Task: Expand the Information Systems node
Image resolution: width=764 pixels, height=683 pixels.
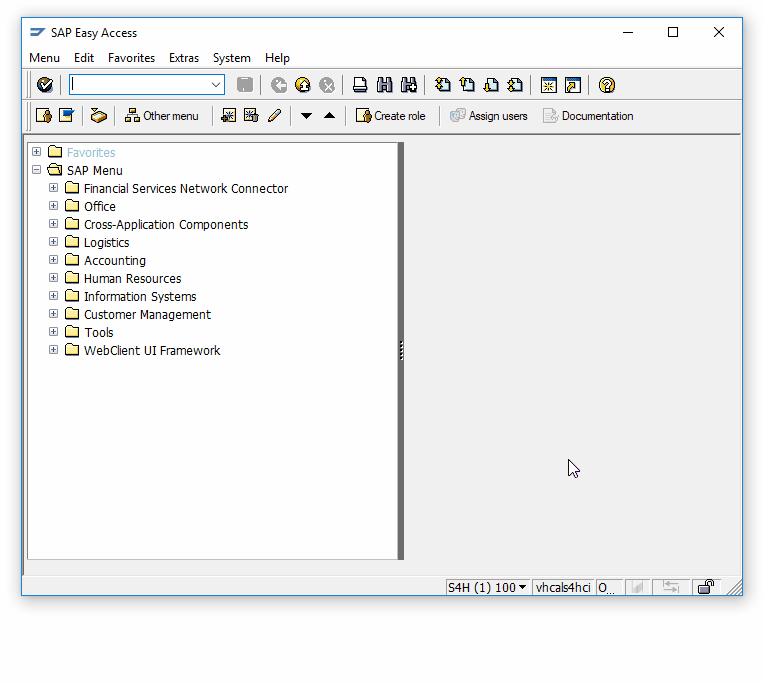Action: tap(54, 296)
